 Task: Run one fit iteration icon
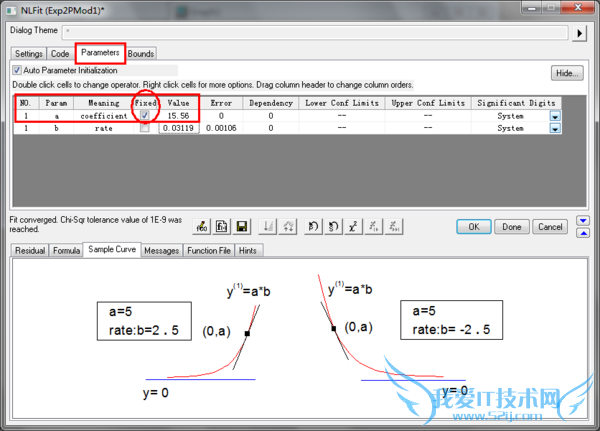coord(373,227)
